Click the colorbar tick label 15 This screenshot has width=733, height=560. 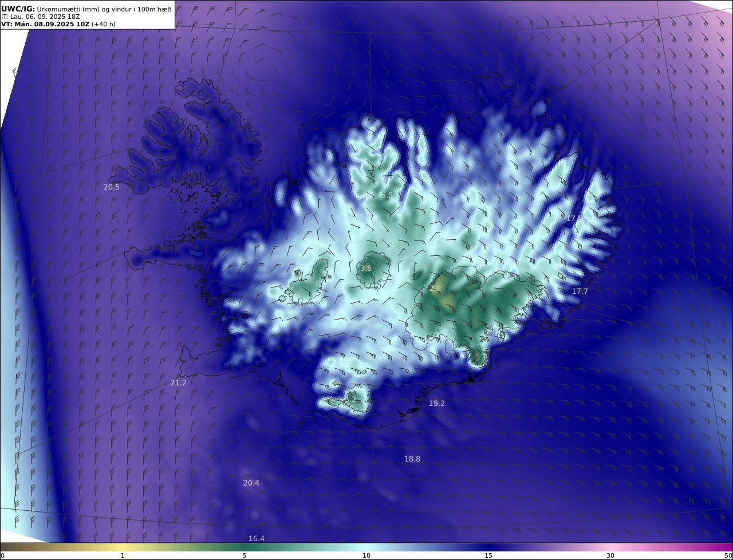tap(488, 555)
